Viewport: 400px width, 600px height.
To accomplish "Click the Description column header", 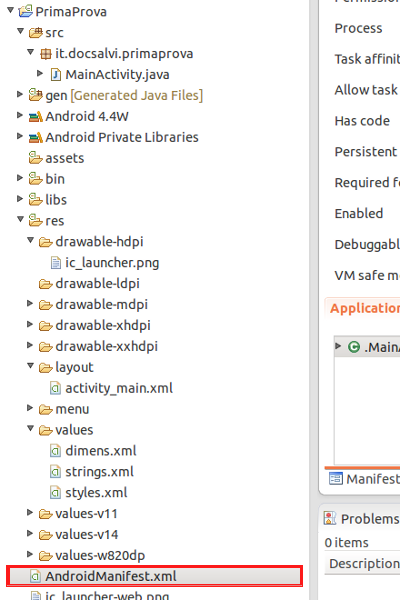I will click(362, 564).
